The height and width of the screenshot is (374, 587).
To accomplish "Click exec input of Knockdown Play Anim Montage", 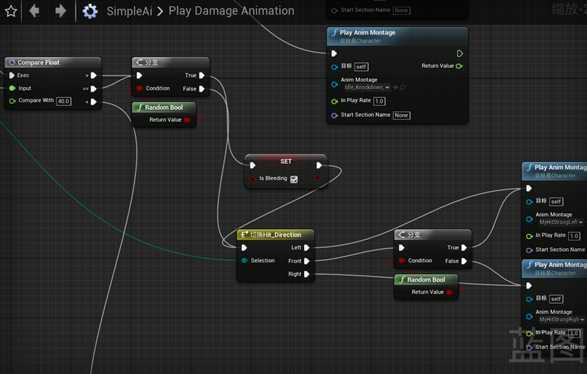I will (x=334, y=54).
